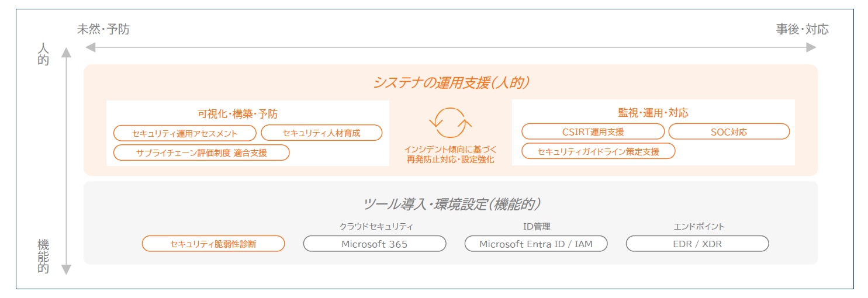Click the ツール導入・環境設定(機能的) heading
The width and height of the screenshot is (868, 298).
tap(451, 204)
